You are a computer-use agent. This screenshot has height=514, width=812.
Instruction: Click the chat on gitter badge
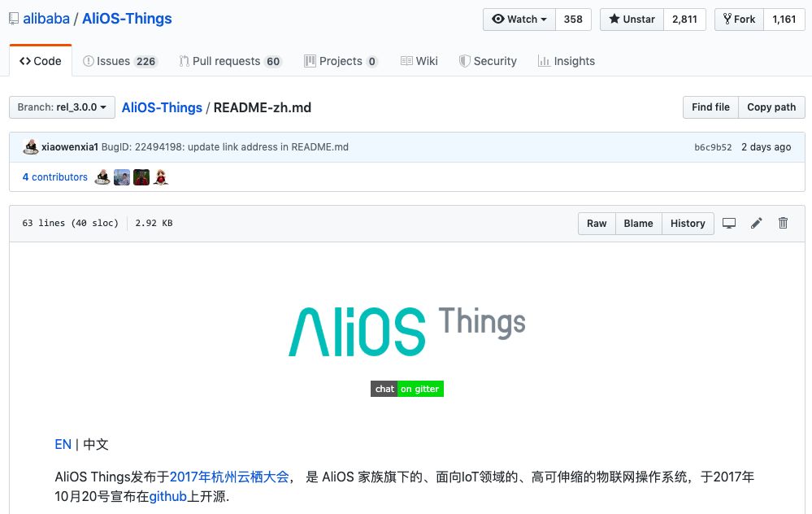(x=407, y=389)
